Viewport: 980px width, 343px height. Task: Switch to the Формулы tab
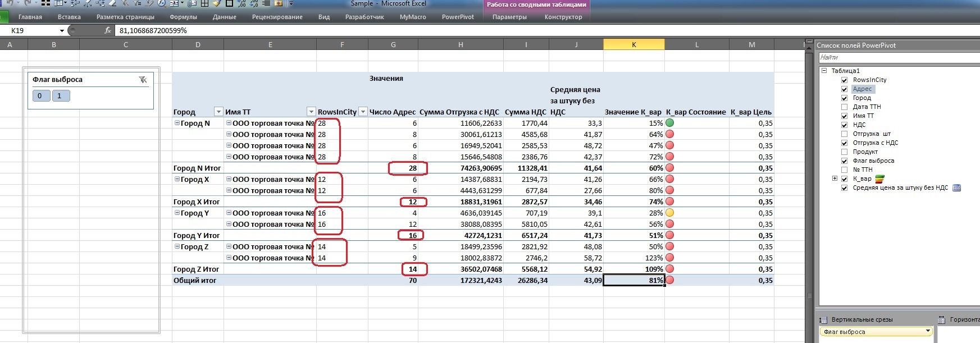(x=183, y=17)
